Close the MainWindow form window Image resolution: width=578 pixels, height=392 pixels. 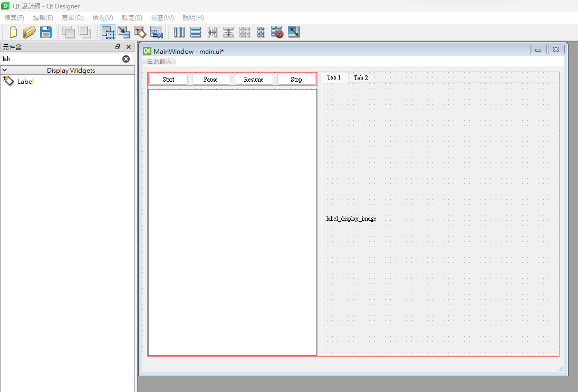pos(556,50)
